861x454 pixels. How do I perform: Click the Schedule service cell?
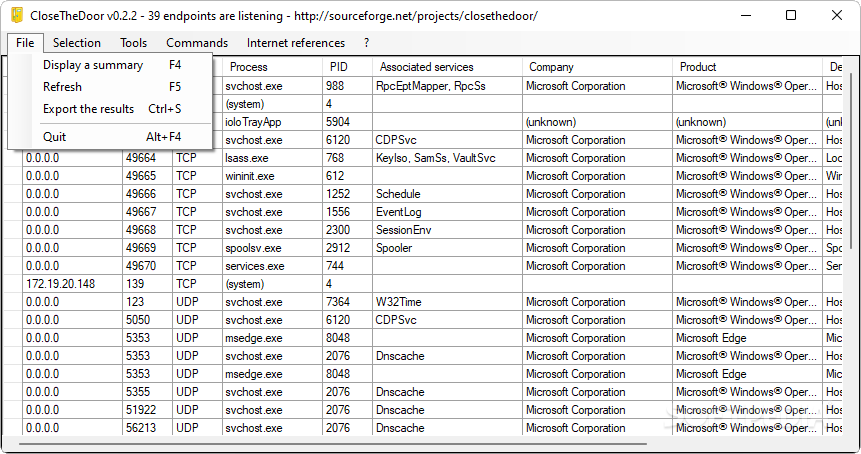click(x=448, y=194)
